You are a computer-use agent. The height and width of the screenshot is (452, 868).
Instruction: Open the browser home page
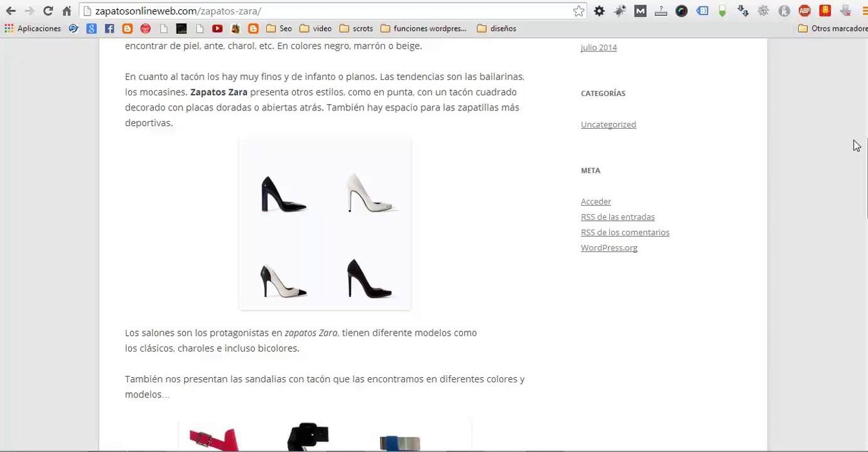67,11
